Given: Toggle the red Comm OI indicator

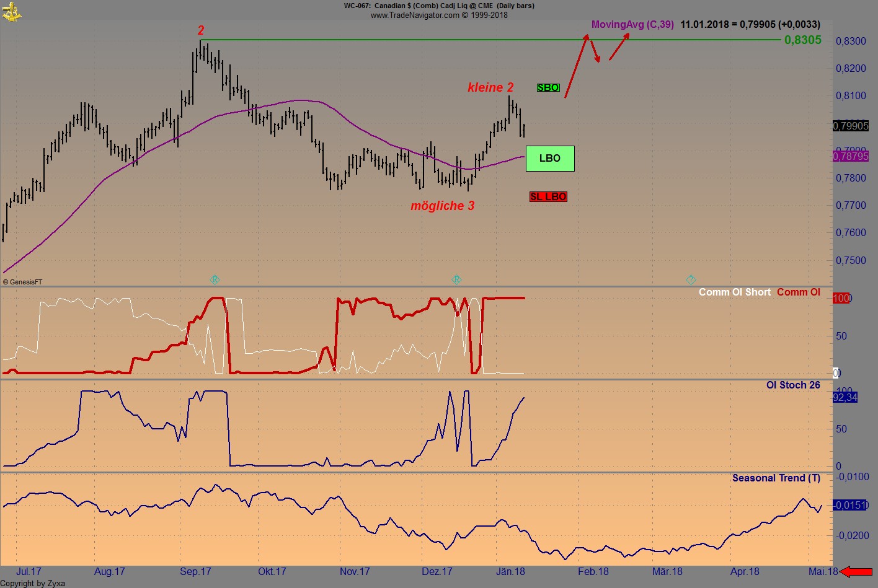Looking at the screenshot, I should [x=799, y=292].
